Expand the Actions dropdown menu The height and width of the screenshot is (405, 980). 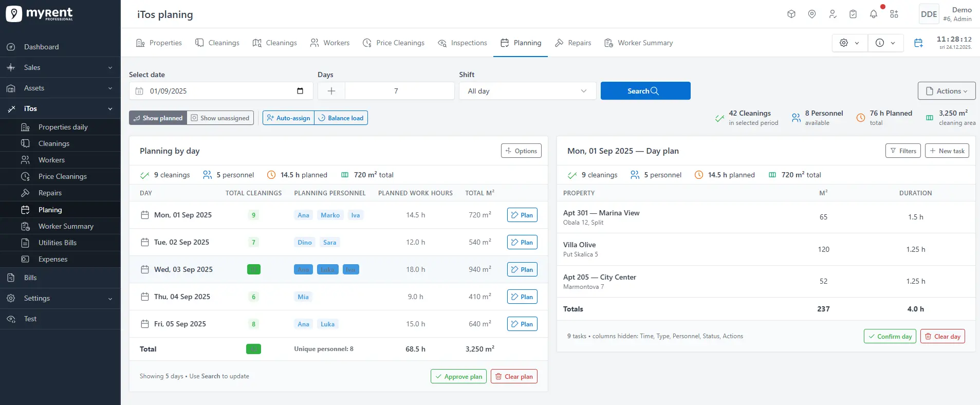point(946,91)
